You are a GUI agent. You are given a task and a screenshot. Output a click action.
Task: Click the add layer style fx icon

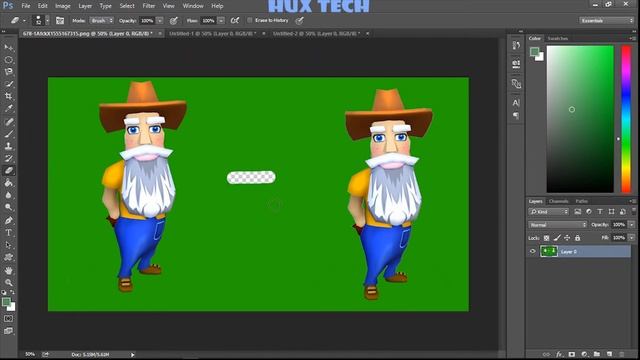[x=559, y=354]
